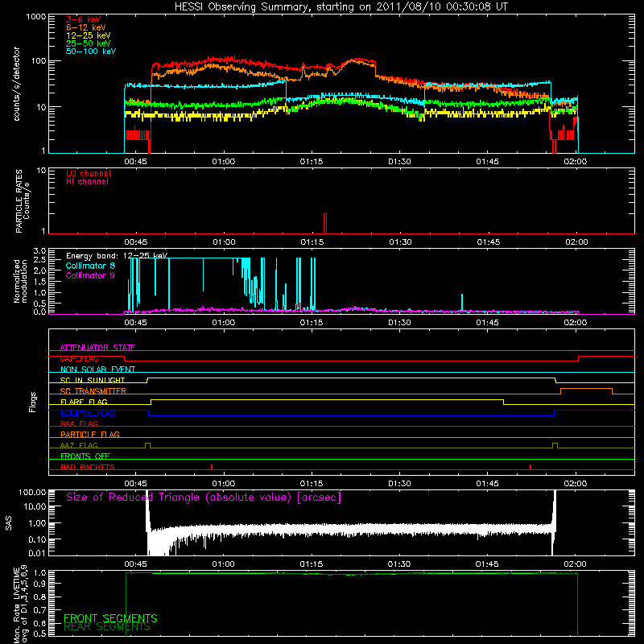
Task: Click the FLARE_FLAG label
Action: coord(84,402)
